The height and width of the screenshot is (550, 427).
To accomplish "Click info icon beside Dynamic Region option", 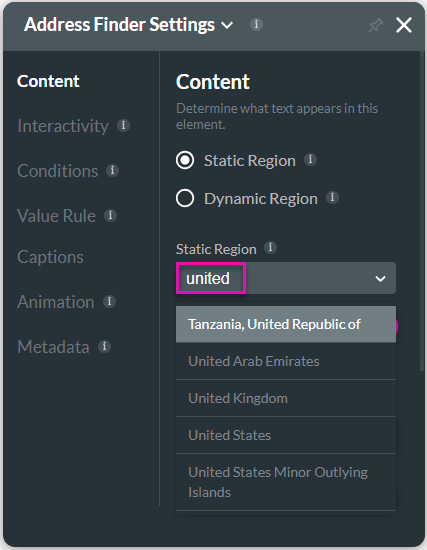I will [332, 197].
